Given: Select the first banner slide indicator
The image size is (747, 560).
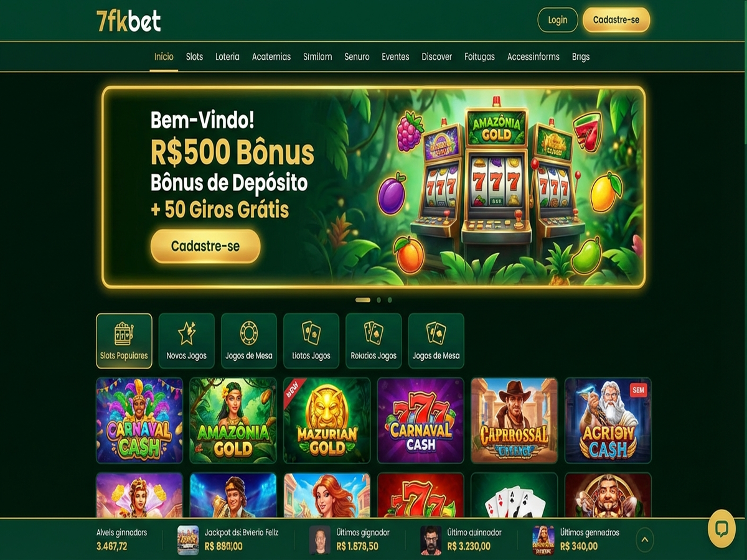Looking at the screenshot, I should click(x=363, y=300).
